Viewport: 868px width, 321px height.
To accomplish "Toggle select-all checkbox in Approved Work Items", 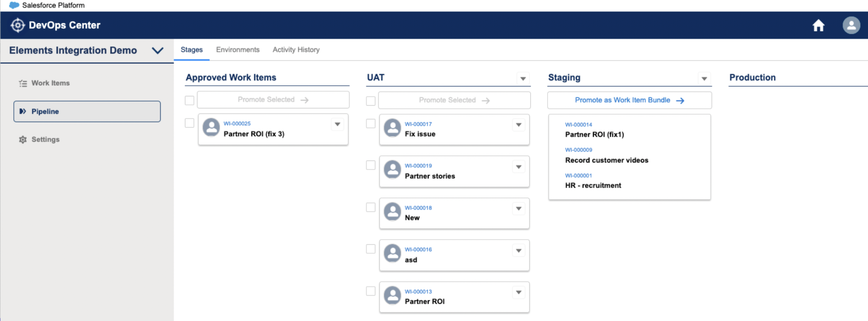I will tap(189, 100).
